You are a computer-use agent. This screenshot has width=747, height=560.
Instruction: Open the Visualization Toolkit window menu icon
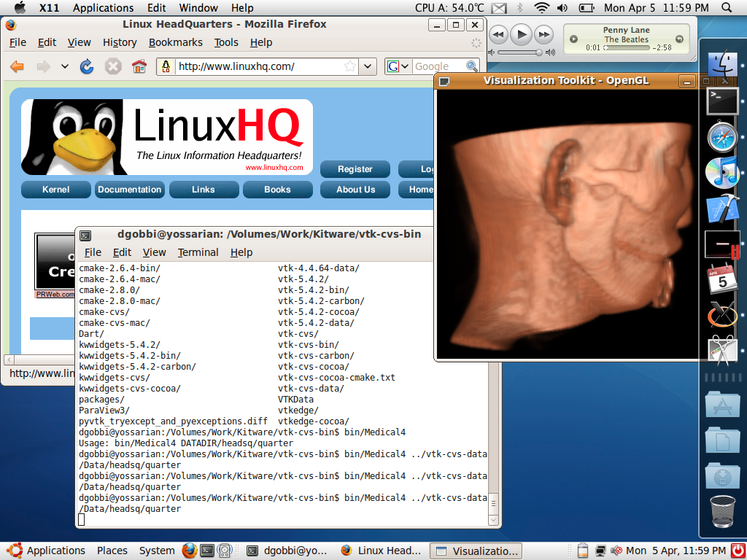coord(444,82)
